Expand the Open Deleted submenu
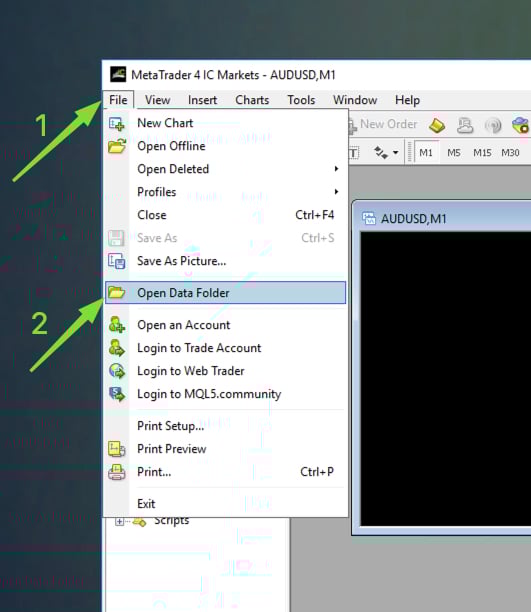Screen dimensions: 531x612 tap(225, 169)
